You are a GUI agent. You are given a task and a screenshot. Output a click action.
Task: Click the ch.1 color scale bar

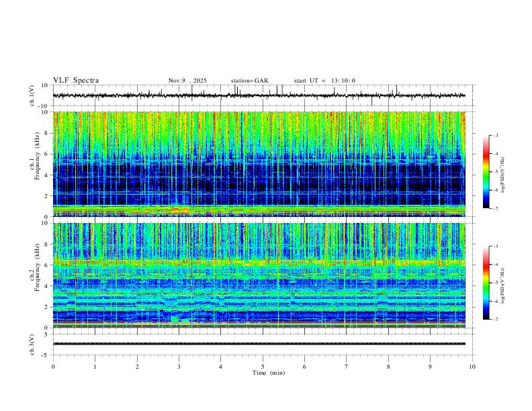486,172
